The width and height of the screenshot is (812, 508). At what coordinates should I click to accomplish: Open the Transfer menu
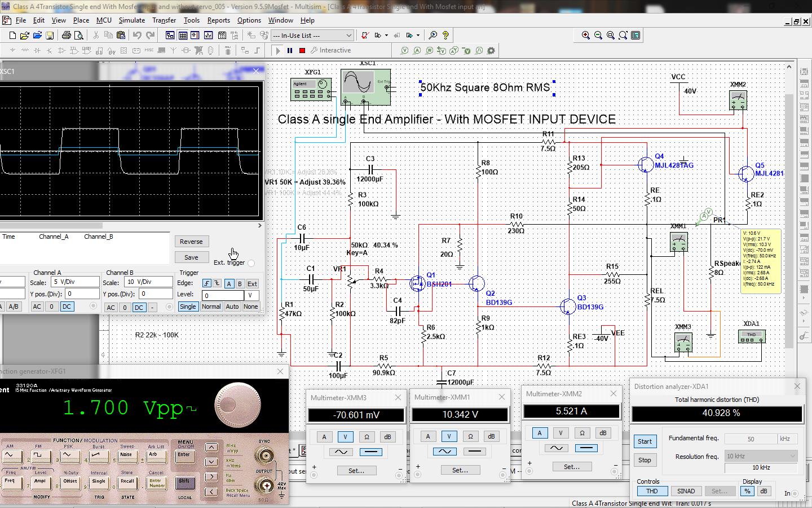[x=164, y=20]
